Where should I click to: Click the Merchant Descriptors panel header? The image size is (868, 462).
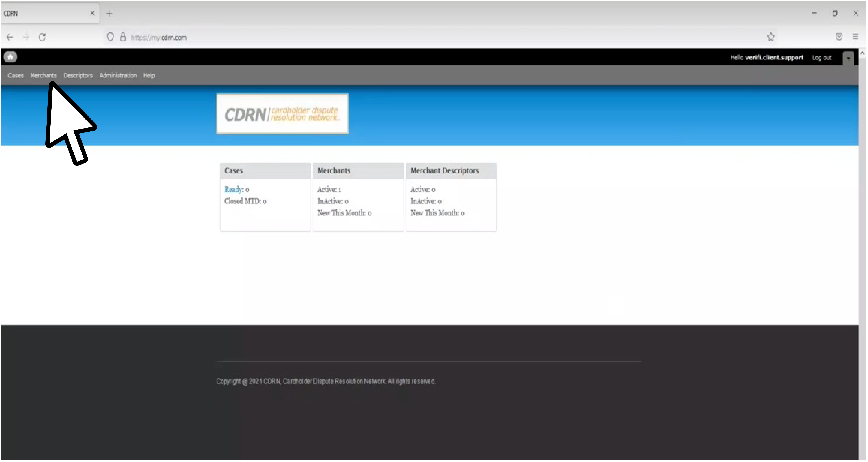(x=451, y=171)
